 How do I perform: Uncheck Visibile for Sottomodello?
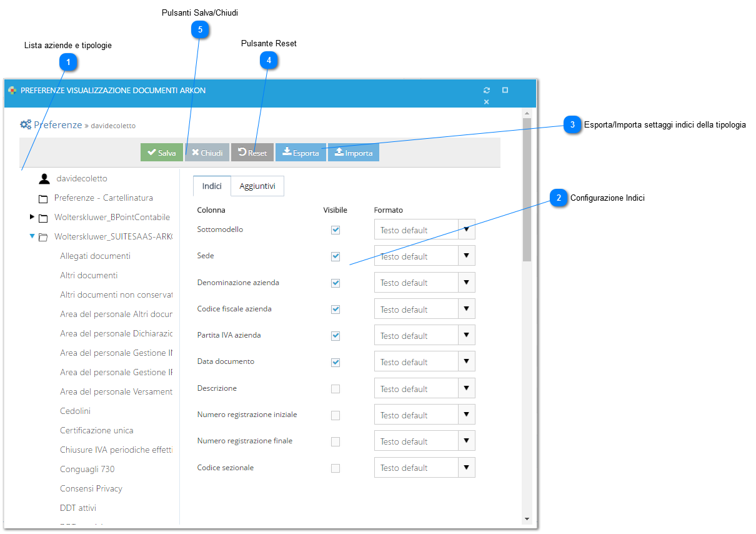pos(336,230)
